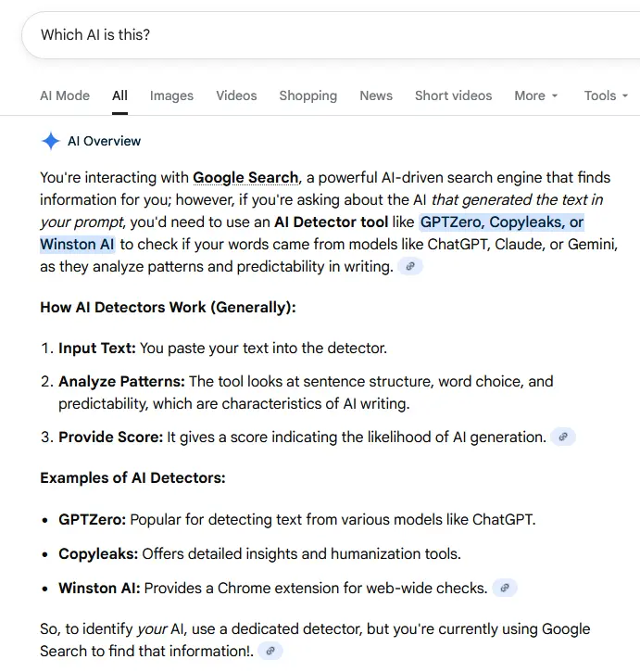The height and width of the screenshot is (672, 640).
Task: Open the Tools dropdown
Action: point(606,95)
